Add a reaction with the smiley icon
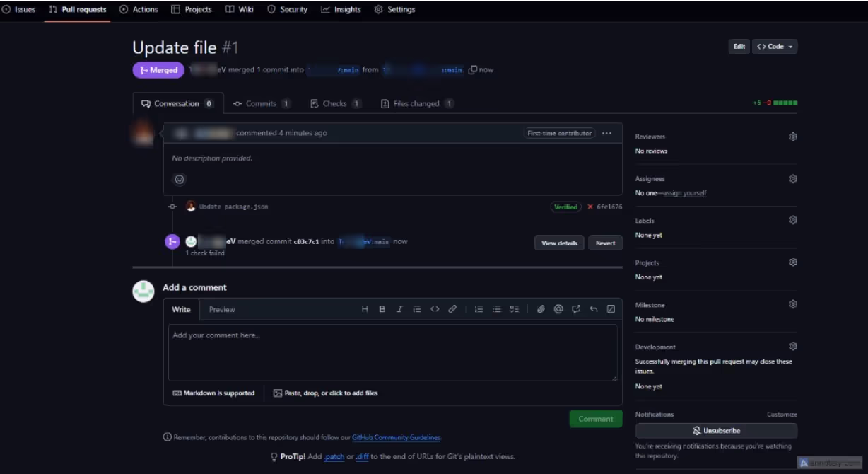The width and height of the screenshot is (868, 474). tap(180, 180)
